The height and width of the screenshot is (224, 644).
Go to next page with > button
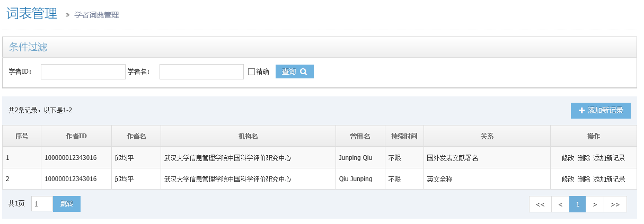click(595, 204)
